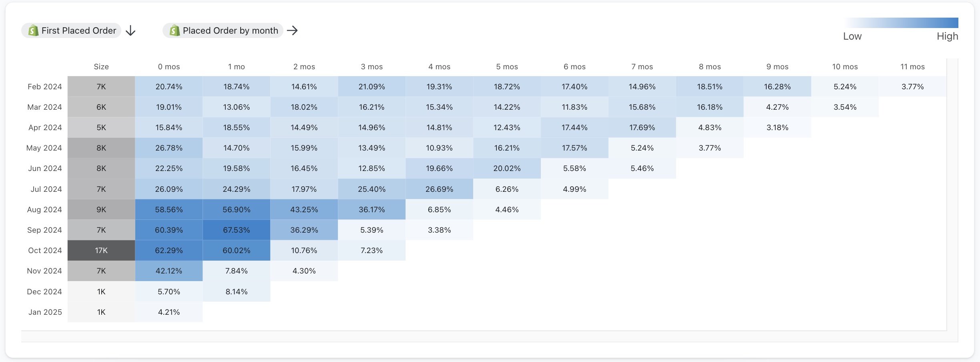Click the 4.21% cell for Jan 2025
980x362 pixels.
[x=169, y=312]
